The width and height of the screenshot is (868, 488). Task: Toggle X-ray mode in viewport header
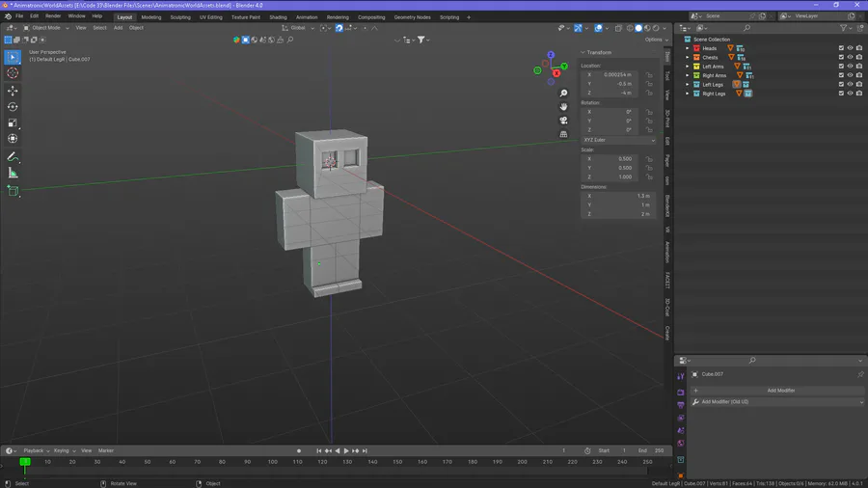[618, 28]
